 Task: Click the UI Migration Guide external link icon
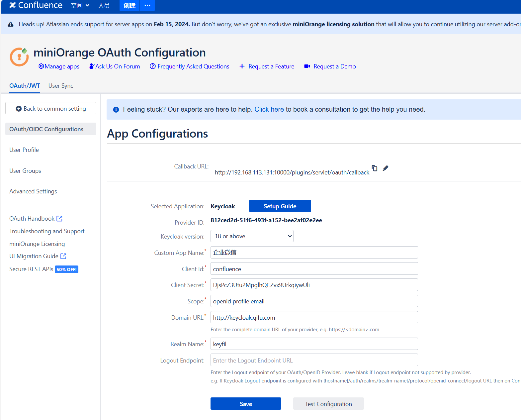(x=63, y=256)
